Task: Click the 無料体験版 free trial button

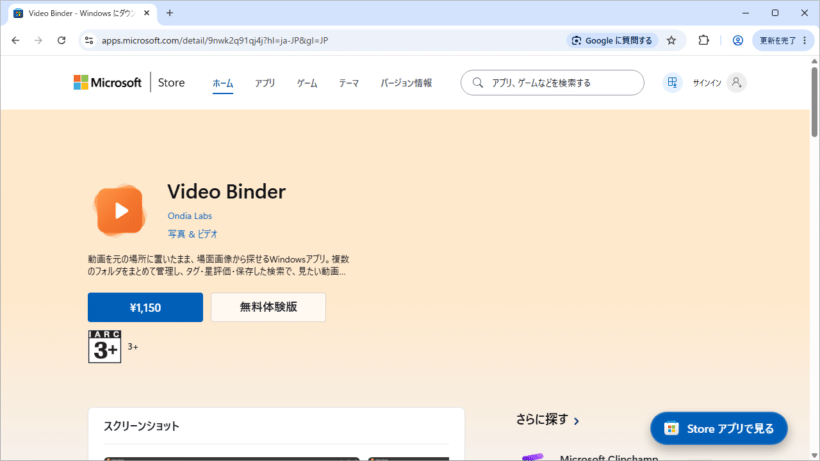Action: (268, 307)
